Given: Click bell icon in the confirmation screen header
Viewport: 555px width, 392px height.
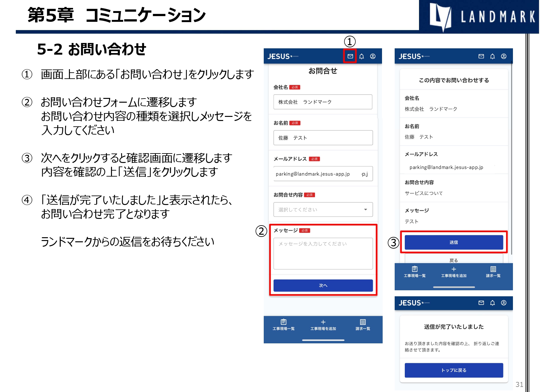Looking at the screenshot, I should coord(492,56).
